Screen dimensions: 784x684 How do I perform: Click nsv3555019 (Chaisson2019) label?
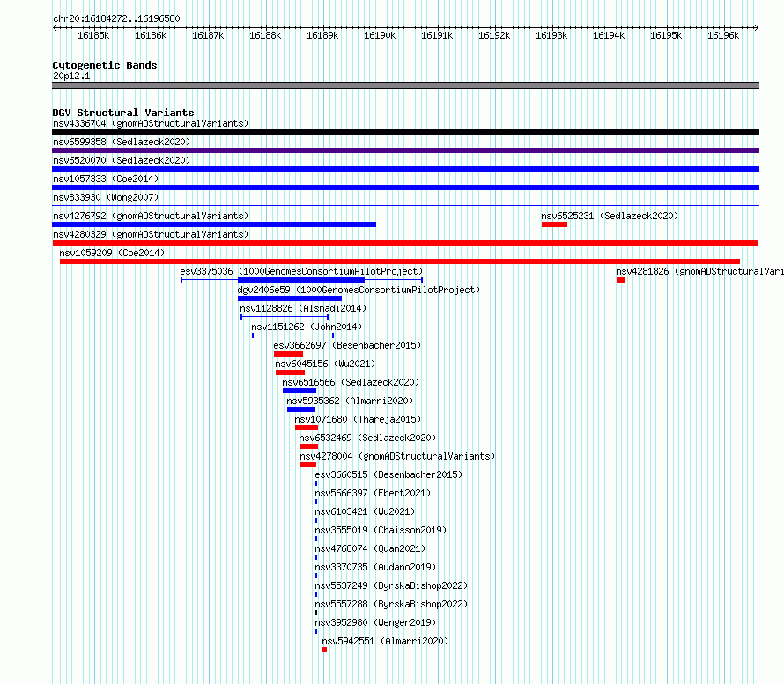click(x=381, y=530)
